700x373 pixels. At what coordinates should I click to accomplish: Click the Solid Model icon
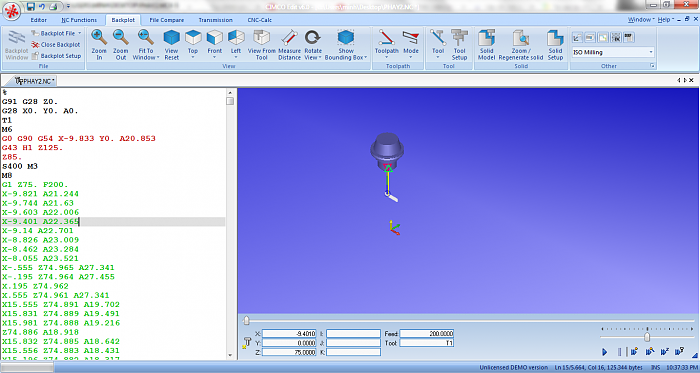487,37
